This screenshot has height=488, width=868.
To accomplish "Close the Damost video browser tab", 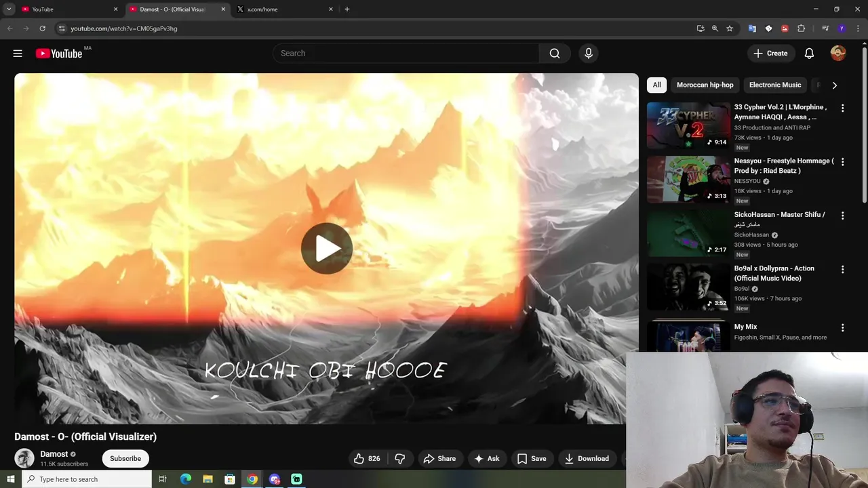I will [x=223, y=9].
